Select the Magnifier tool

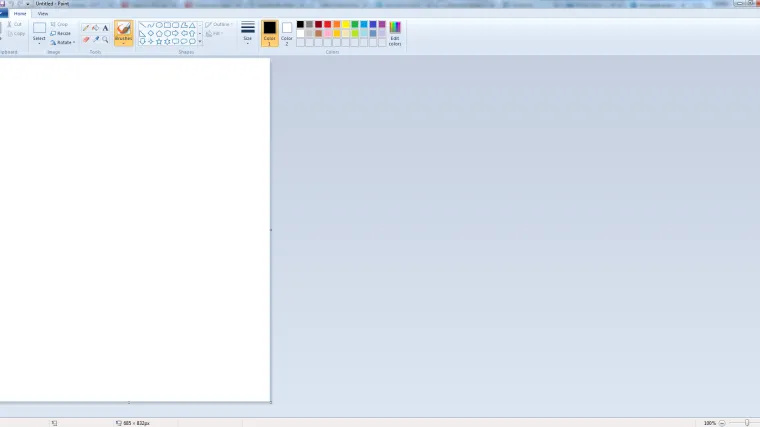pos(105,39)
